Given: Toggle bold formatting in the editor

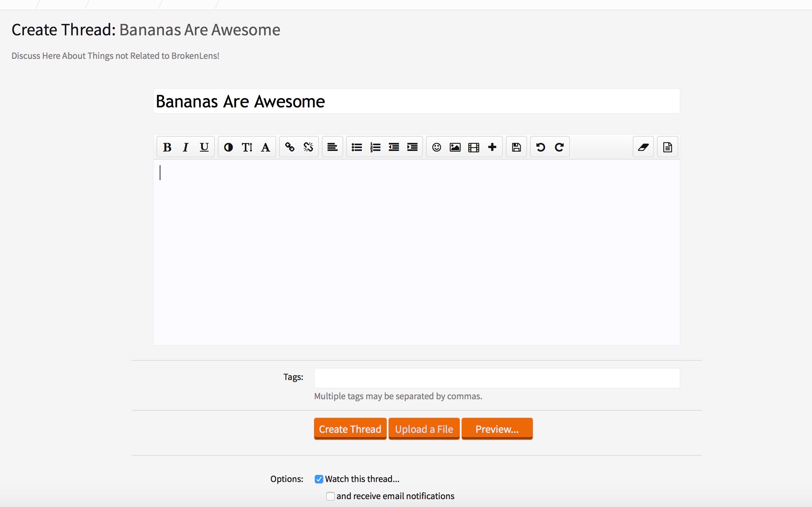Looking at the screenshot, I should pos(167,147).
